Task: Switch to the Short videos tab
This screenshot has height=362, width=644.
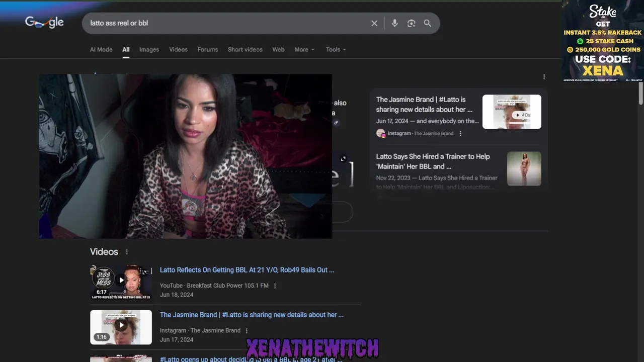Action: tap(245, 49)
